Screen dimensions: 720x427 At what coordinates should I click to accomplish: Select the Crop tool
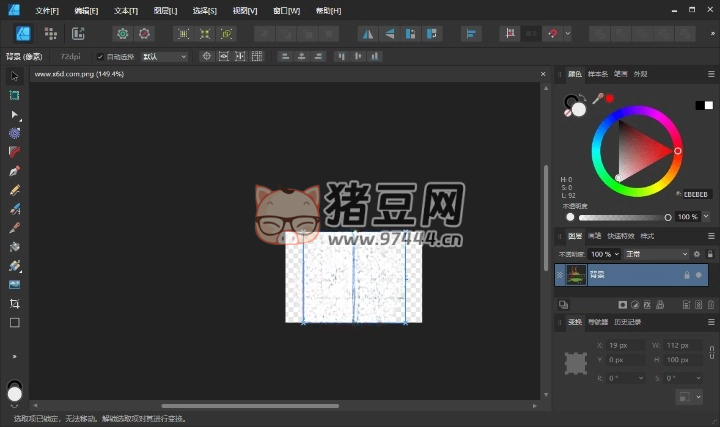(15, 303)
